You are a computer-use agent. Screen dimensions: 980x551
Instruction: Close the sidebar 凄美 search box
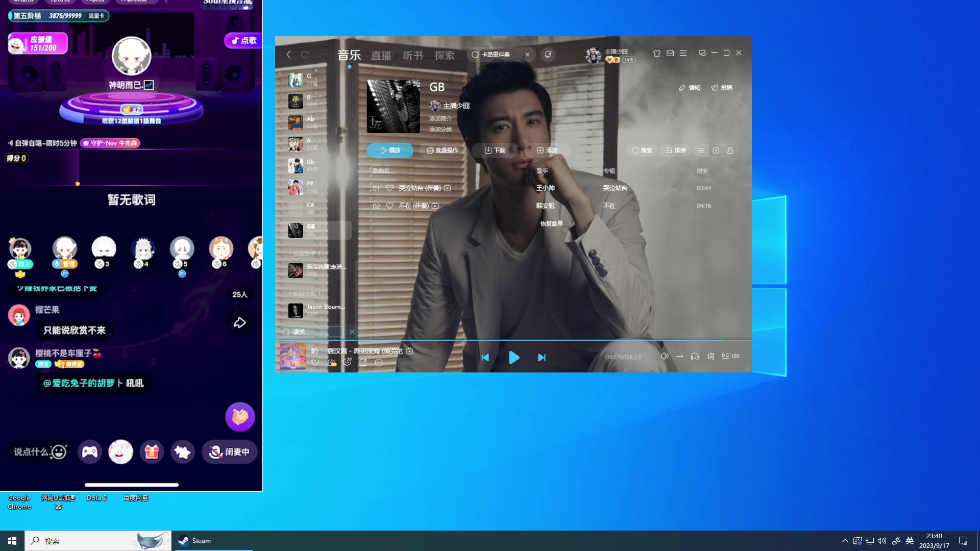tap(352, 332)
